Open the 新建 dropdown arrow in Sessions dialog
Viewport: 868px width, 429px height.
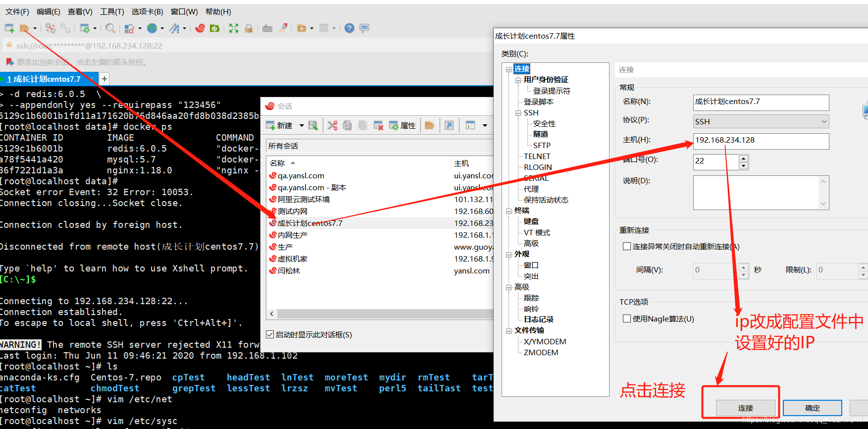pos(302,126)
